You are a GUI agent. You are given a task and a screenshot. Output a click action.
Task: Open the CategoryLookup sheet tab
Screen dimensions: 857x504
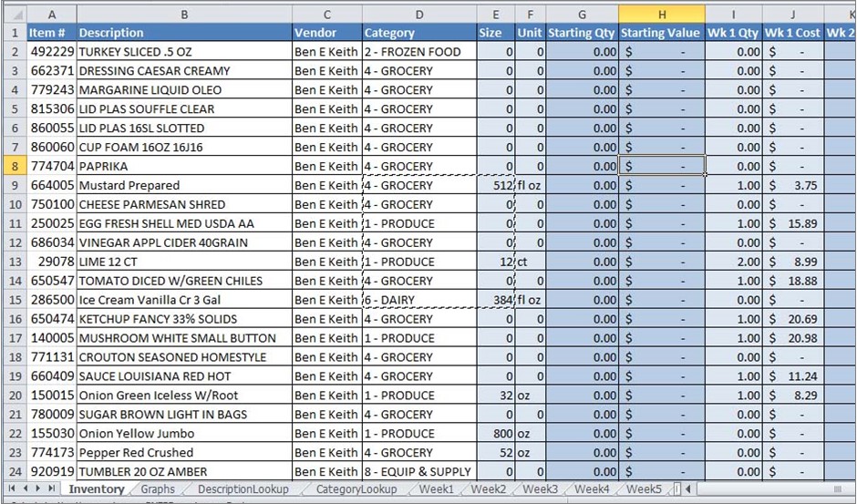click(x=356, y=489)
